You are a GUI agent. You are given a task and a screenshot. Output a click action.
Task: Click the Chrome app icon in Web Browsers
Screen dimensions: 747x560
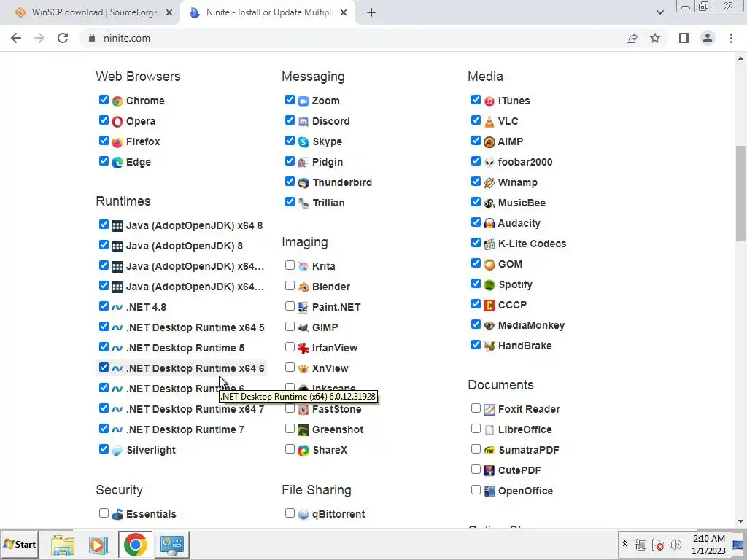point(117,101)
